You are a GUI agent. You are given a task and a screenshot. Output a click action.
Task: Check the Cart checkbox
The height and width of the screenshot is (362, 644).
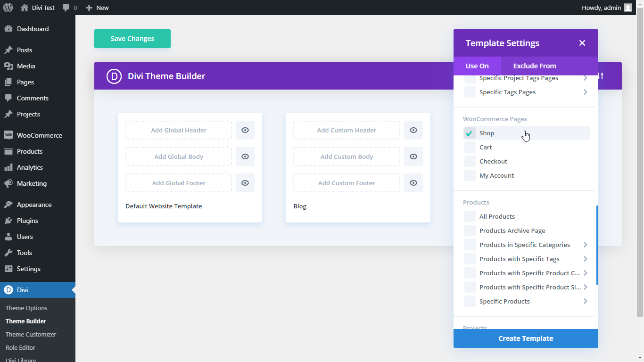470,147
